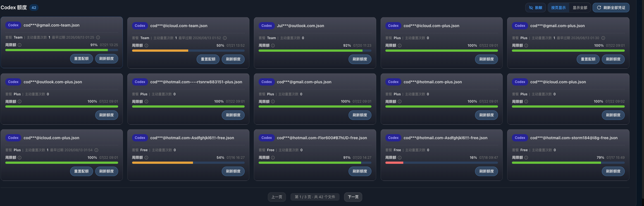Viewport: 644px width, 206px height.
Task: Click 刷新额度 on cod***@icloud.com-team.json card
Action: coord(233,59)
